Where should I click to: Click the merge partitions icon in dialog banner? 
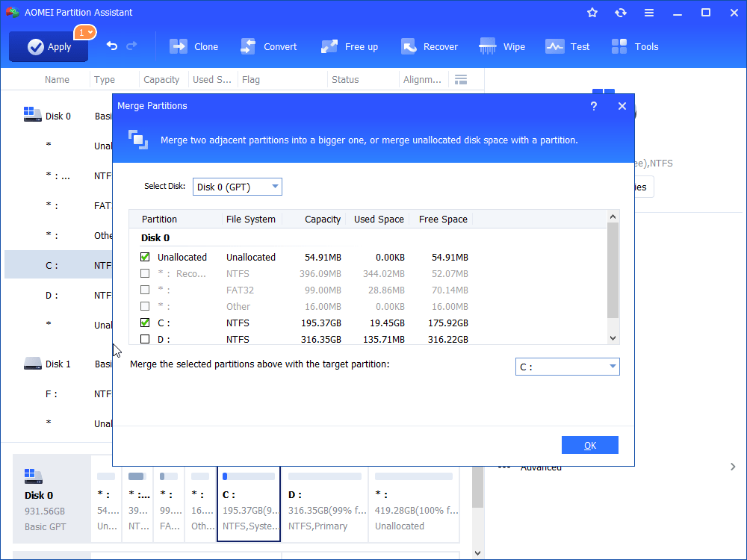138,140
